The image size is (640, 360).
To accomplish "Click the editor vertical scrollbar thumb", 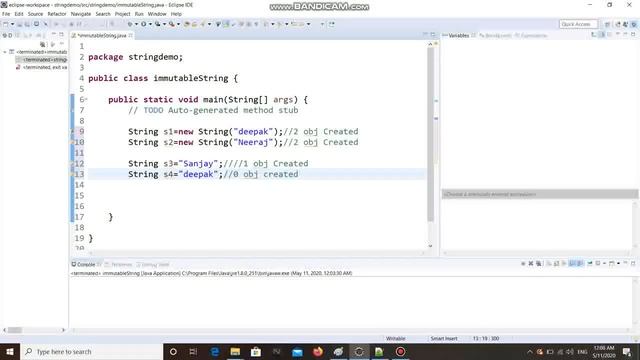I will coord(431,135).
